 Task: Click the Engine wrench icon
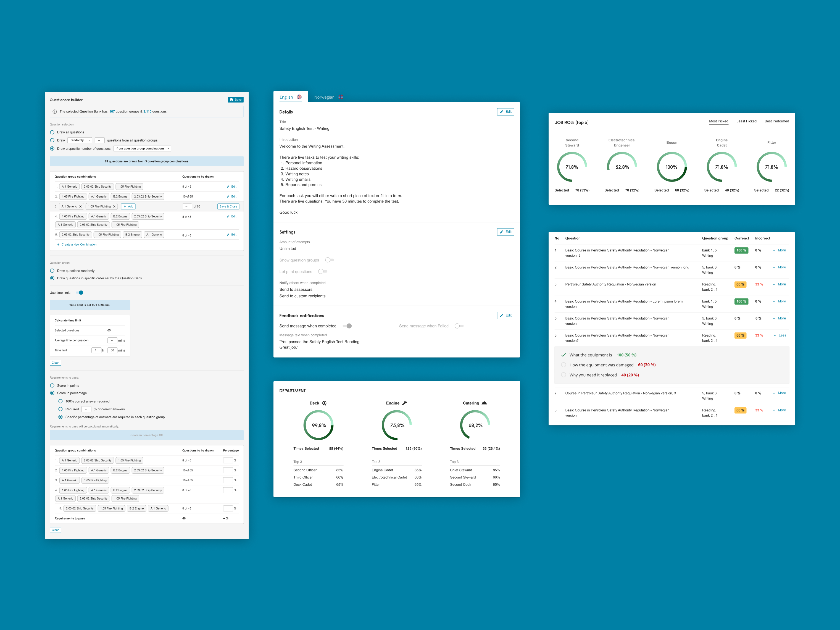tap(404, 403)
